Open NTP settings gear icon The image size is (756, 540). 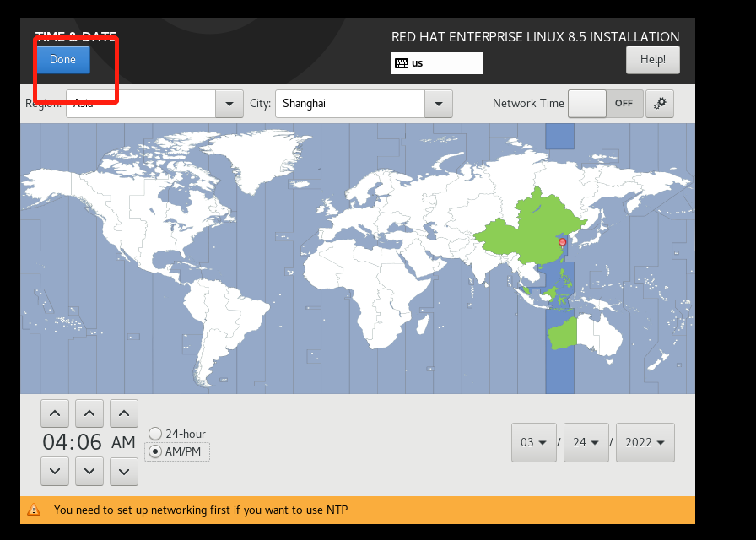660,104
